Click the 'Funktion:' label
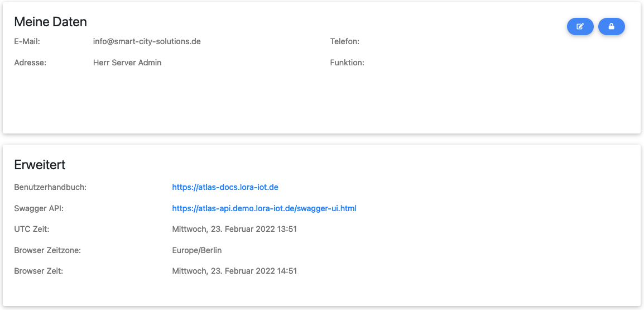Image resolution: width=644 pixels, height=310 pixels. pyautogui.click(x=347, y=63)
